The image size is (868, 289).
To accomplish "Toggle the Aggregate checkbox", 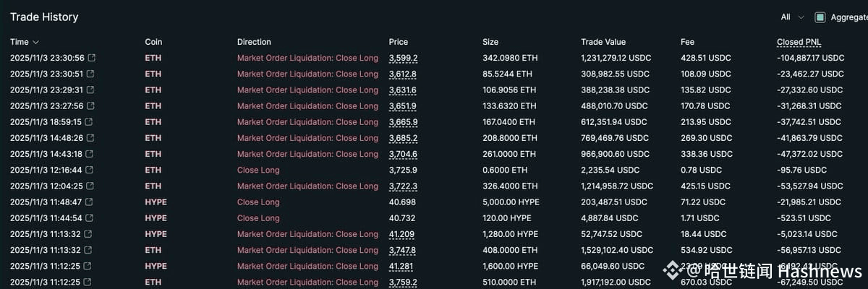I will [x=820, y=17].
